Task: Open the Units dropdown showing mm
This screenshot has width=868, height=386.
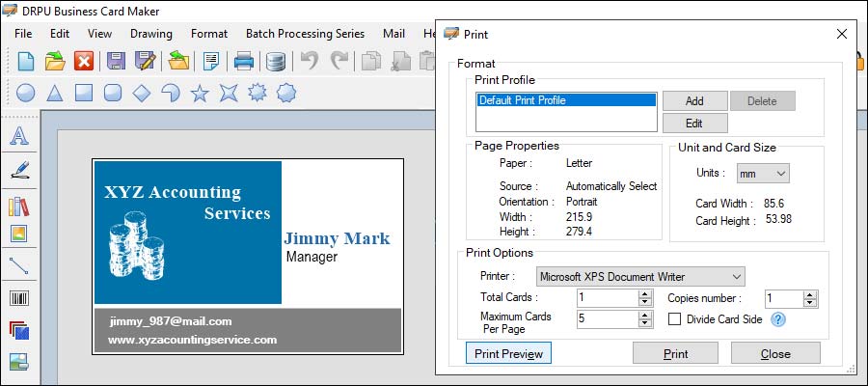Action: point(763,174)
